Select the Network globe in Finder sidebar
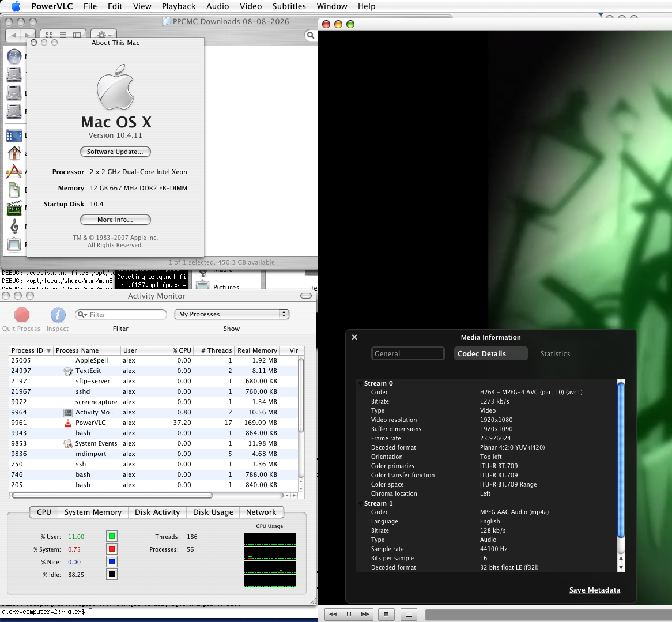The image size is (672, 622). (x=14, y=56)
